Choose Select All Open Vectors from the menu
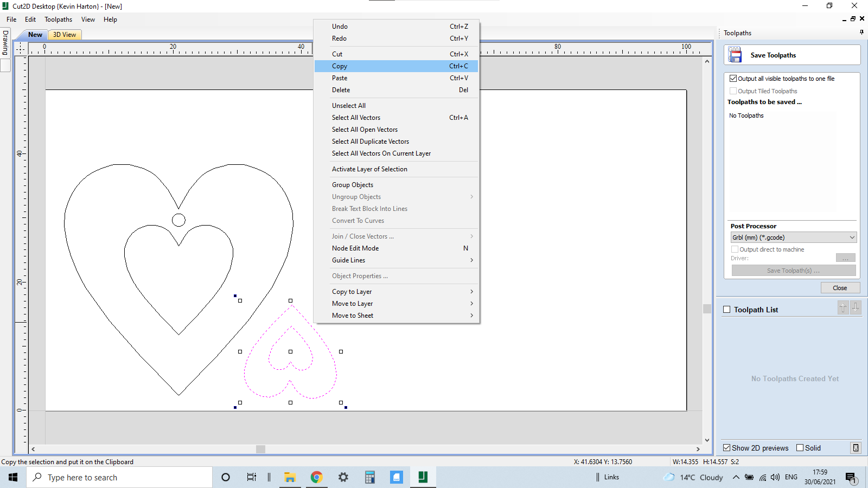Viewport: 868px width, 488px height. coord(365,129)
